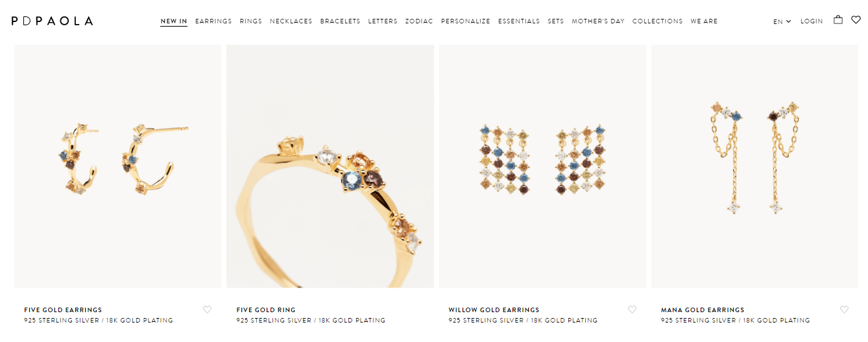
Task: Open the Rings menu
Action: [251, 21]
